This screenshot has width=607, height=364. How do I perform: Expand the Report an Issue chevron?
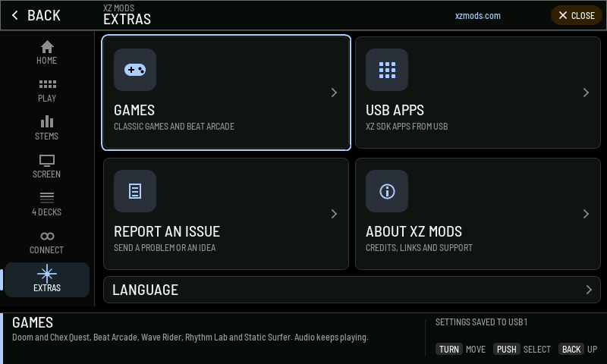[334, 214]
